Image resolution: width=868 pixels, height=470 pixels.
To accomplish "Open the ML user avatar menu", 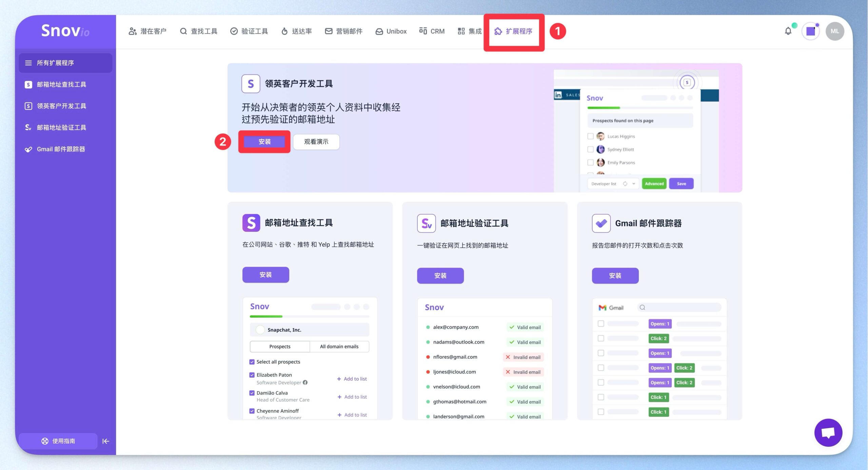I will (x=834, y=31).
